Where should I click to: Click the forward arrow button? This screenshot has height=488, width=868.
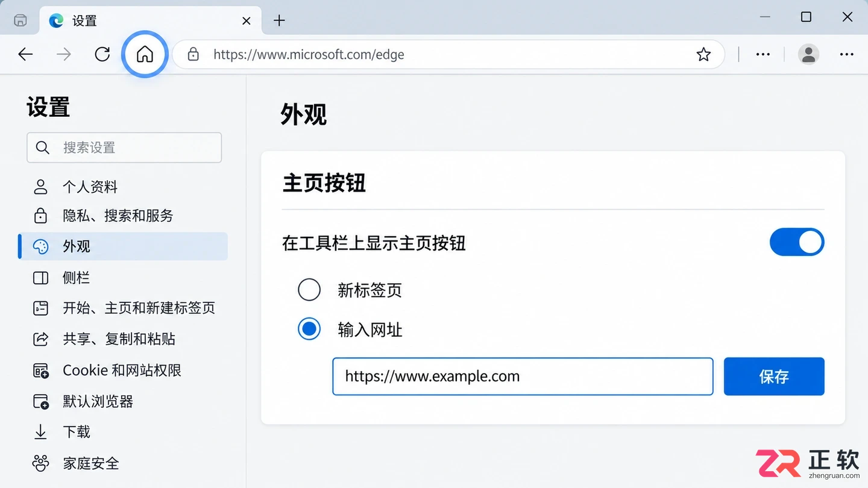(x=63, y=54)
